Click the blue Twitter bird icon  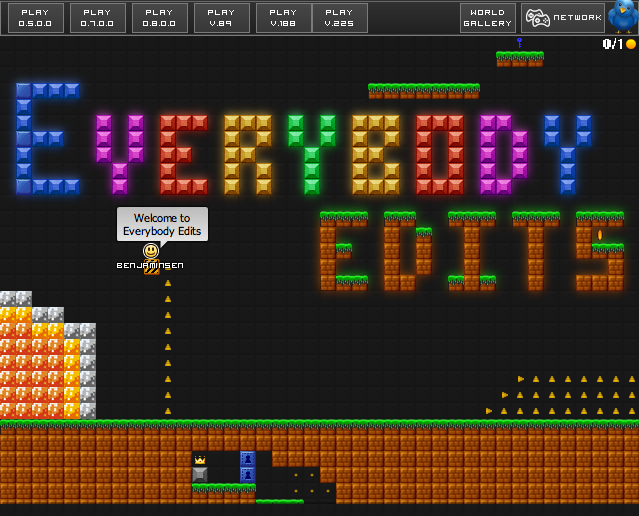(623, 16)
